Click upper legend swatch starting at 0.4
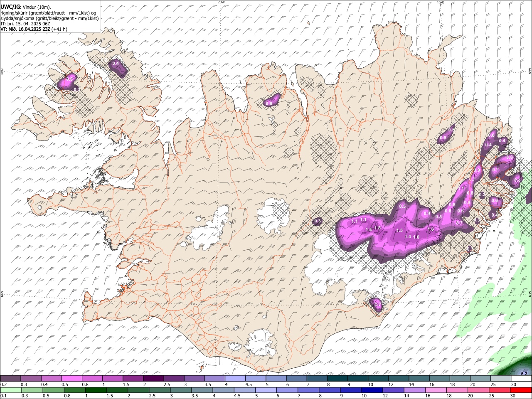 (51, 379)
